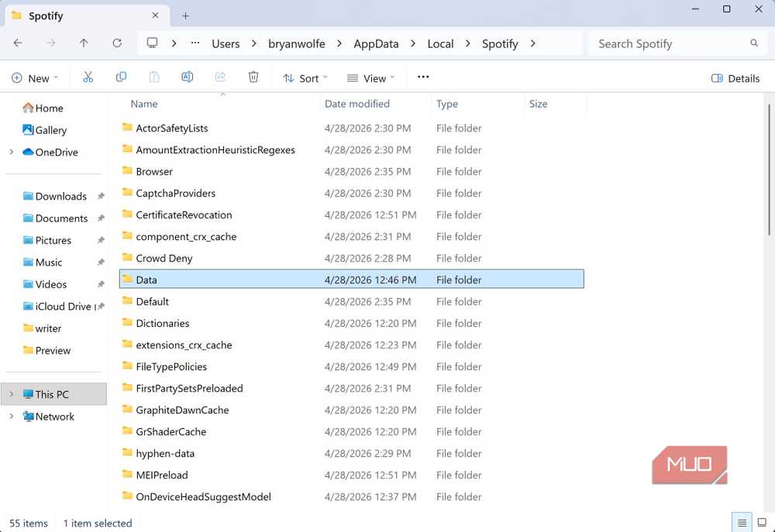This screenshot has width=775, height=532.
Task: Sort by the Date modified column header
Action: click(356, 104)
